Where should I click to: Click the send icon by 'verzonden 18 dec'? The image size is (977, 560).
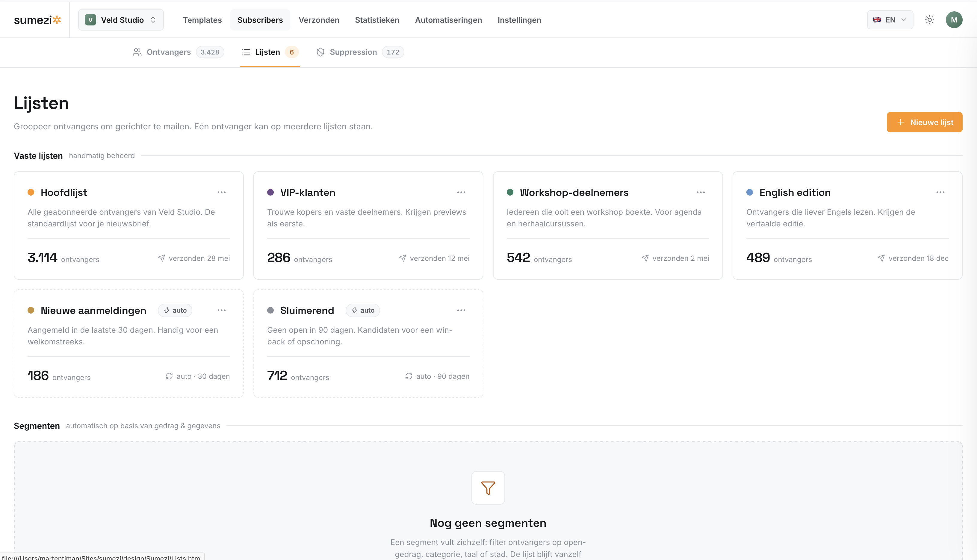coord(881,258)
